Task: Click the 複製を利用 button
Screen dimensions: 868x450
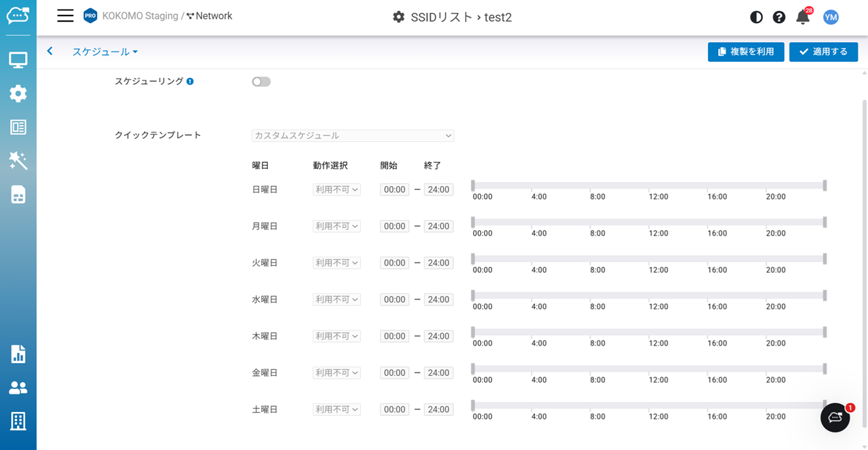Action: coord(746,52)
